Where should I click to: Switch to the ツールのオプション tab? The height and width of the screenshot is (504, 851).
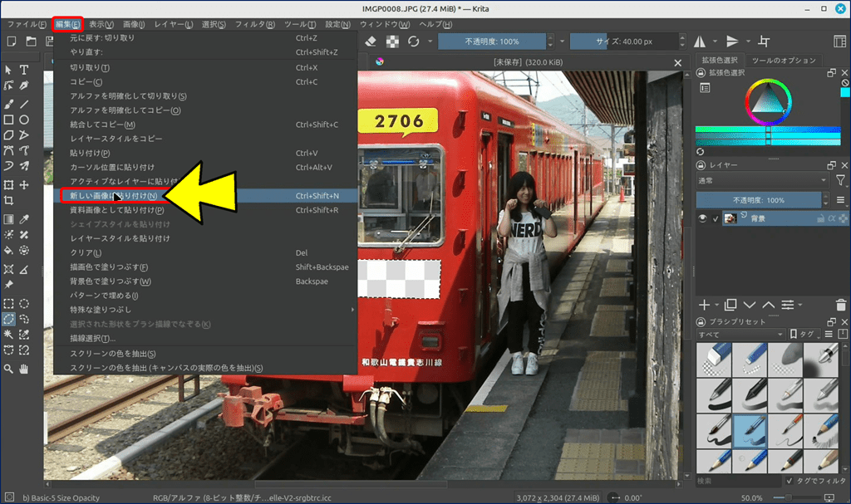[x=783, y=61]
